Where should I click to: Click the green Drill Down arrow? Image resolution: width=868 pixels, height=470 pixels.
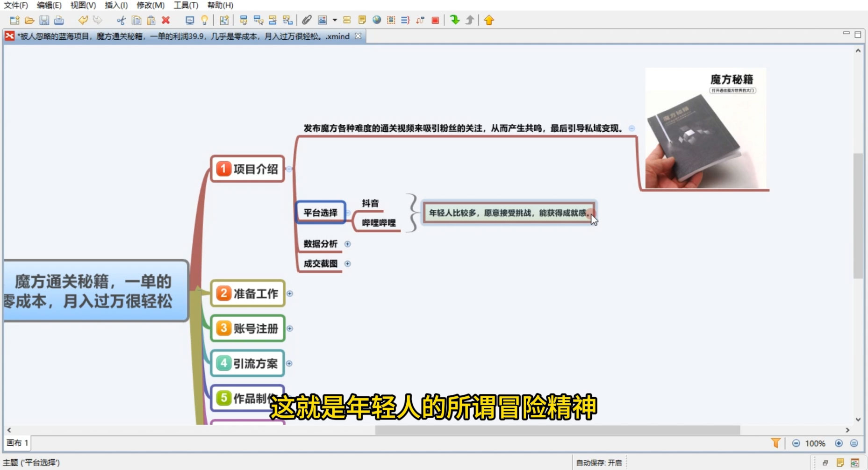[454, 20]
